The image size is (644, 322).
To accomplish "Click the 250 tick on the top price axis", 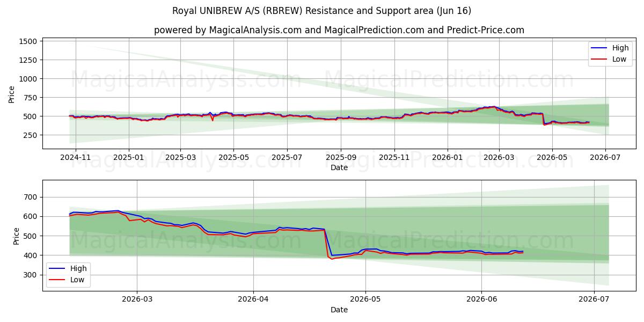I will [x=31, y=135].
